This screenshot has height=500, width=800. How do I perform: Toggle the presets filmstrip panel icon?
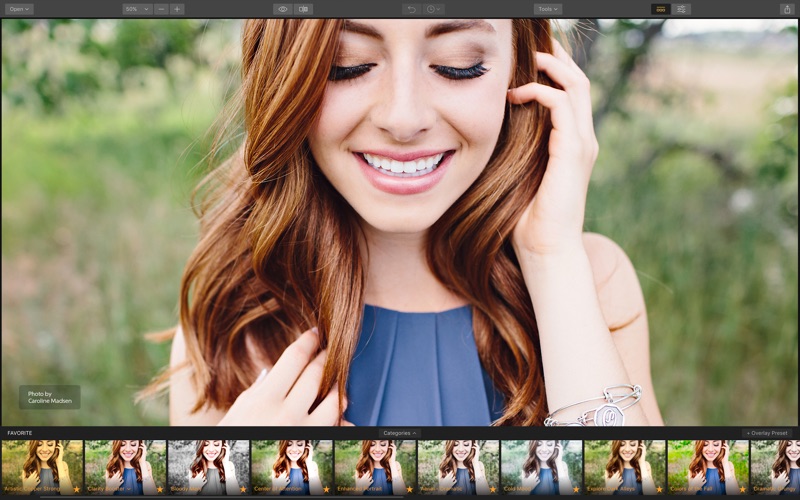pyautogui.click(x=660, y=9)
